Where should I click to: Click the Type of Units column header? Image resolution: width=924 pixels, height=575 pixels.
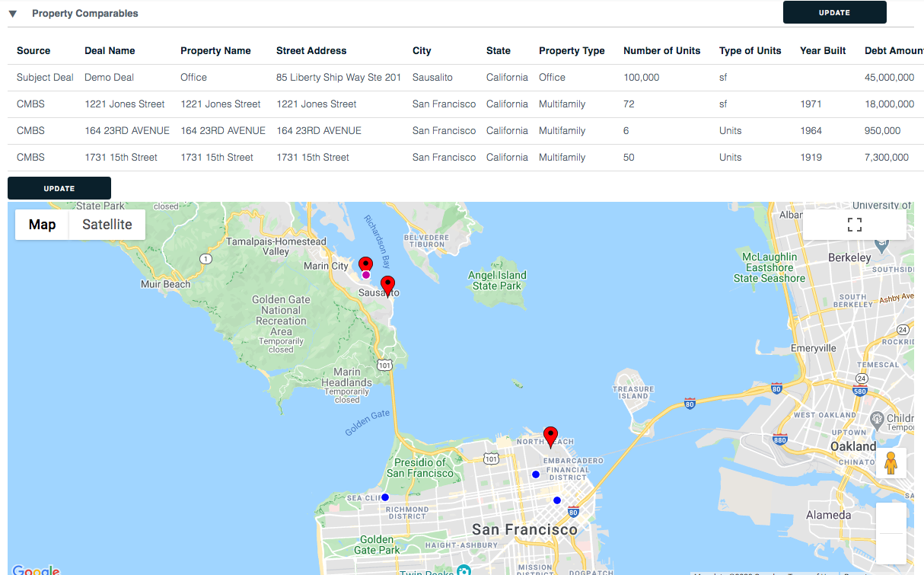click(x=750, y=51)
